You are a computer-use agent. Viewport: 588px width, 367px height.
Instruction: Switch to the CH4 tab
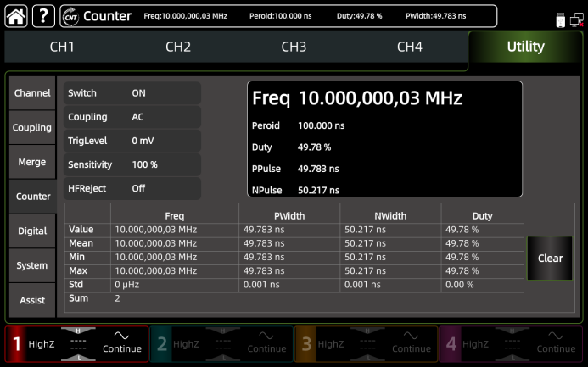pos(410,47)
